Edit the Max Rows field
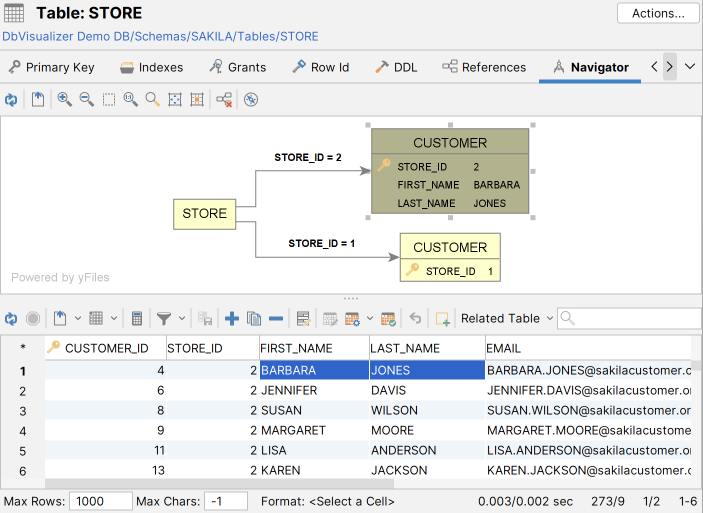 [100, 501]
